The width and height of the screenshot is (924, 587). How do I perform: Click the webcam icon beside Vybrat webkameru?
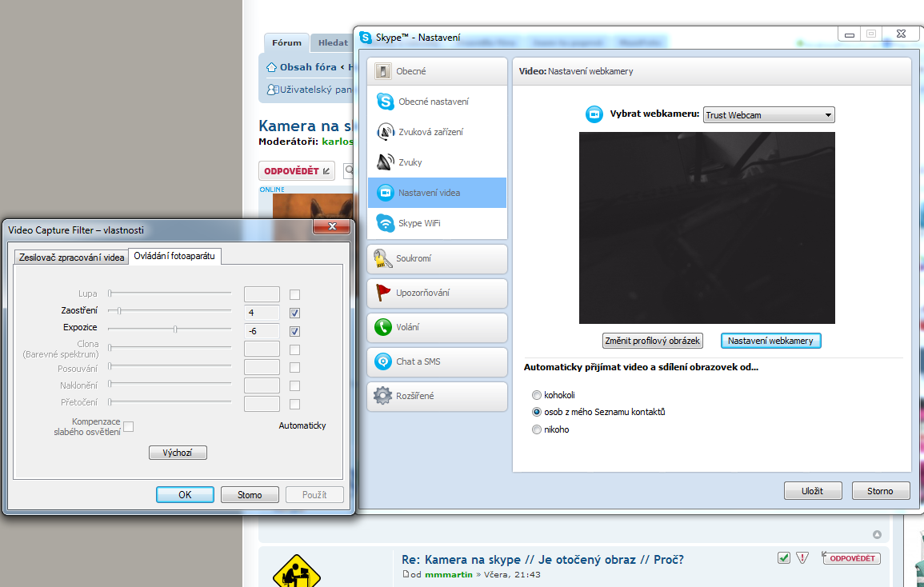(594, 114)
